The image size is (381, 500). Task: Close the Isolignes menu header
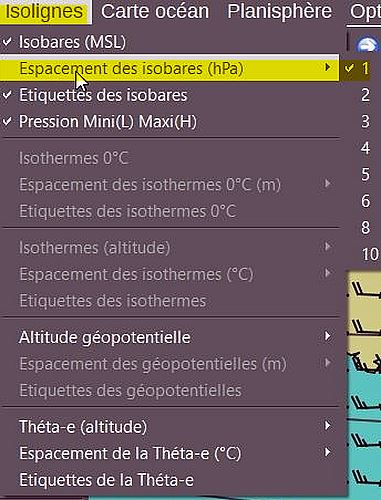click(45, 12)
